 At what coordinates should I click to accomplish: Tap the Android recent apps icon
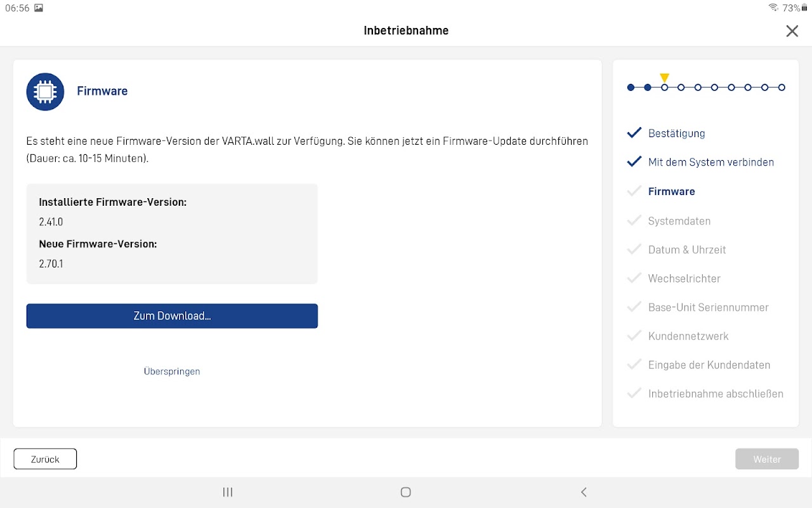(x=228, y=492)
